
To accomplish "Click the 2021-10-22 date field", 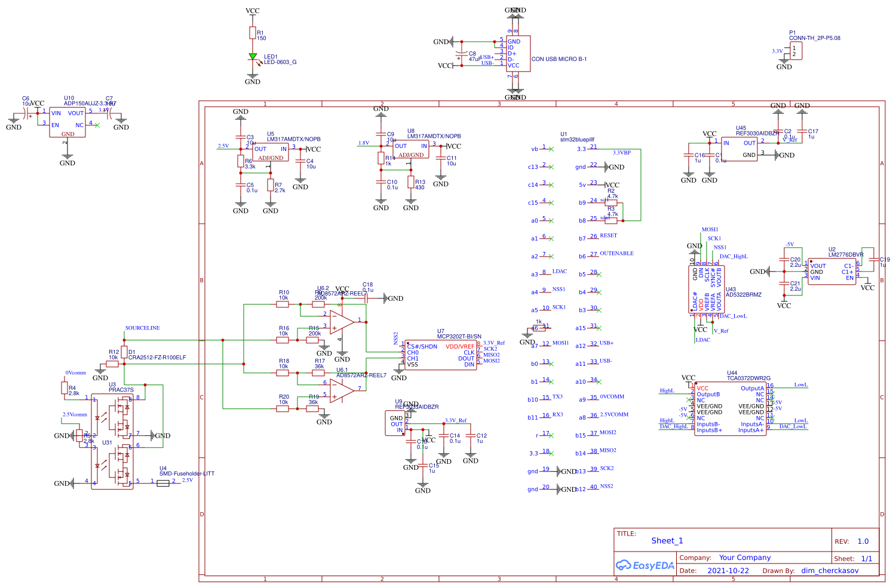I will point(728,571).
